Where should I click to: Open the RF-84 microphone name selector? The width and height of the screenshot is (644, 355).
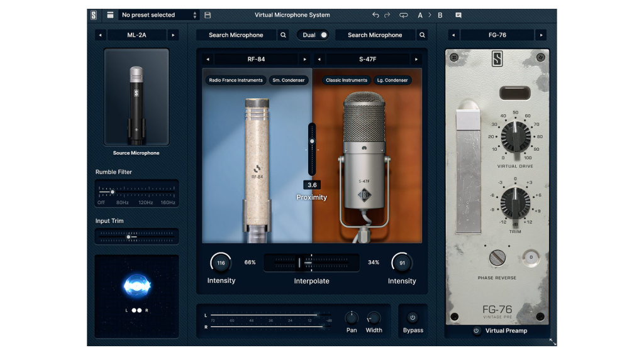pos(256,59)
